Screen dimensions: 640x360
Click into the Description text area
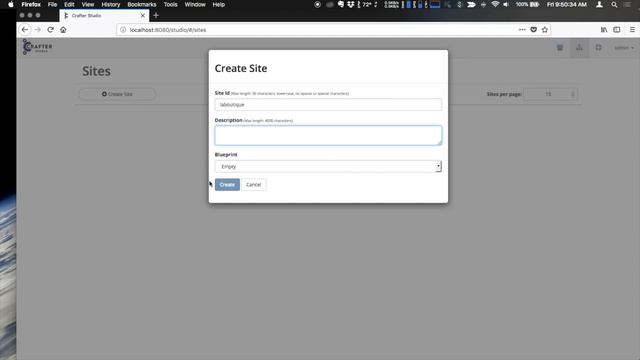click(x=328, y=135)
